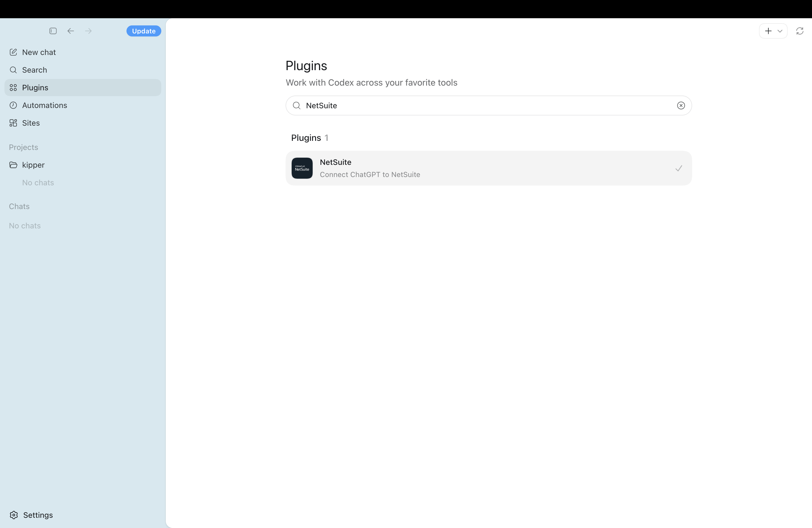
Task: Click the blue Update button
Action: tap(144, 31)
